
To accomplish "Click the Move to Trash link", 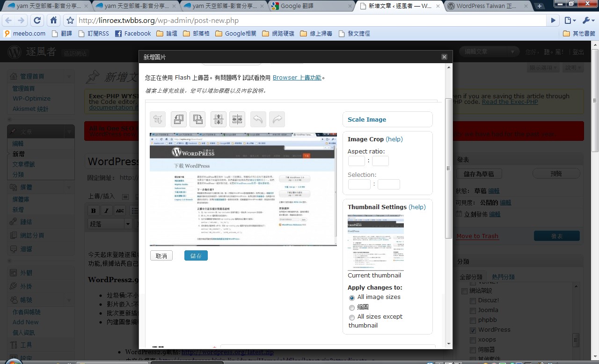I will 477,236.
